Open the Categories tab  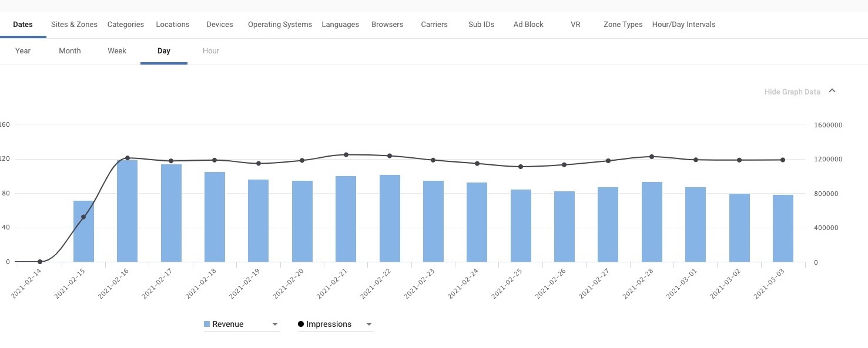125,25
